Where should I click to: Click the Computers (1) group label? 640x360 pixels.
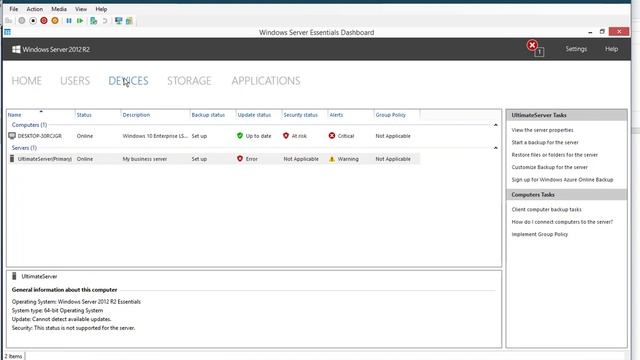pos(29,125)
